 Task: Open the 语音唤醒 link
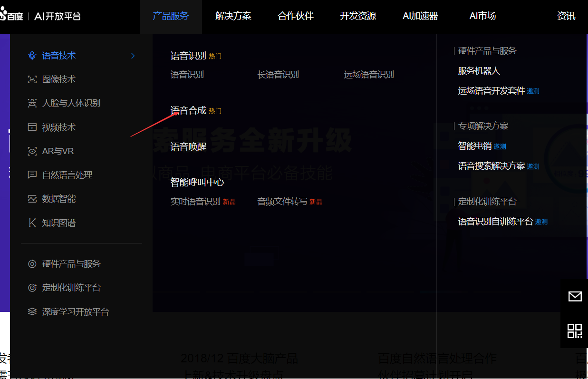[x=188, y=146]
